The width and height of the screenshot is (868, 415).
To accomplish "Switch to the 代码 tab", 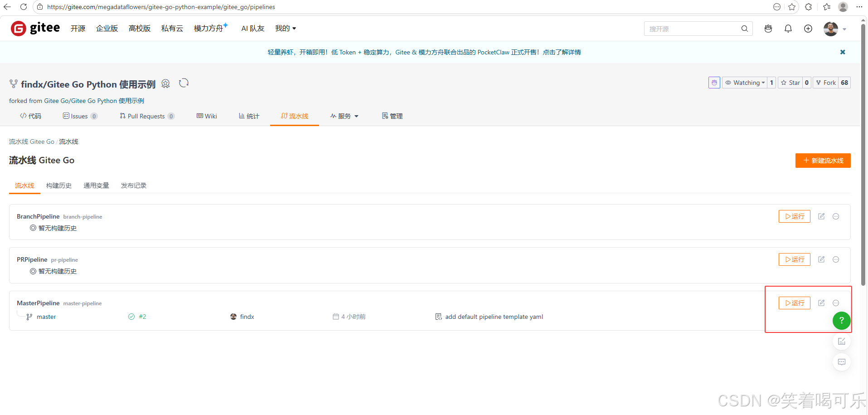I will click(30, 116).
